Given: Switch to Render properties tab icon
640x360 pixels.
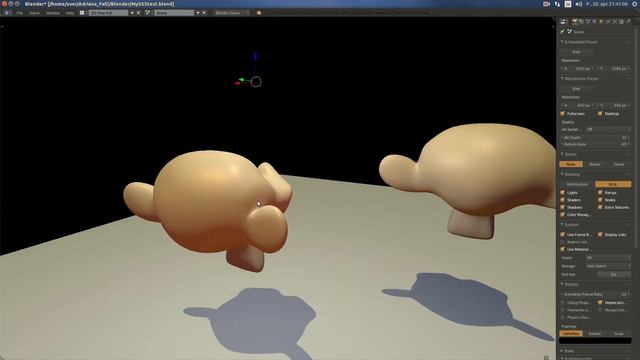Looking at the screenshot, I should coord(574,21).
